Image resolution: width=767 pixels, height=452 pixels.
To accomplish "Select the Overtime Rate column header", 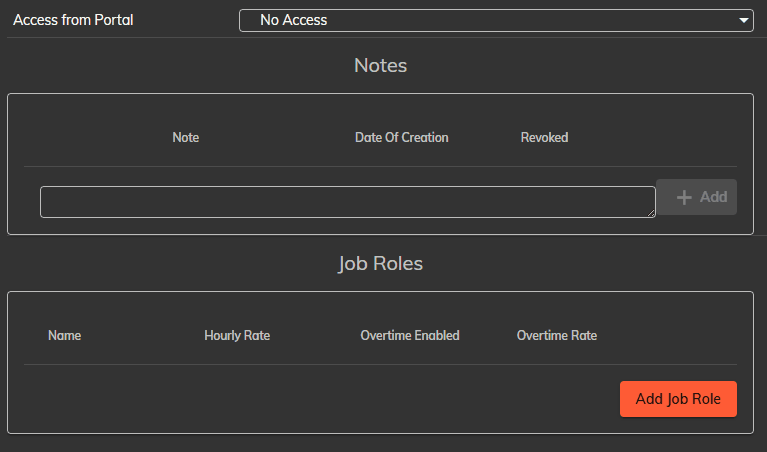I will 556,335.
